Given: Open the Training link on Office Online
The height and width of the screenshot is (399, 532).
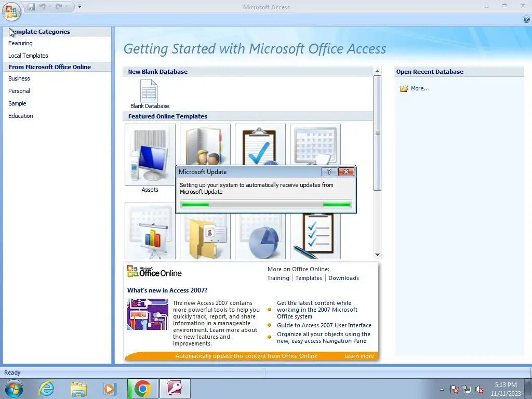Looking at the screenshot, I should click(278, 278).
